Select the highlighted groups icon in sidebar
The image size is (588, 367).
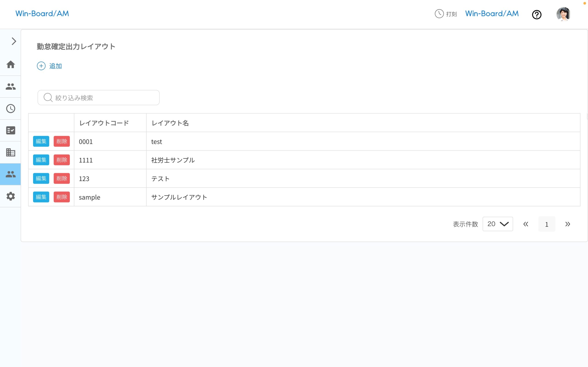[x=10, y=174]
